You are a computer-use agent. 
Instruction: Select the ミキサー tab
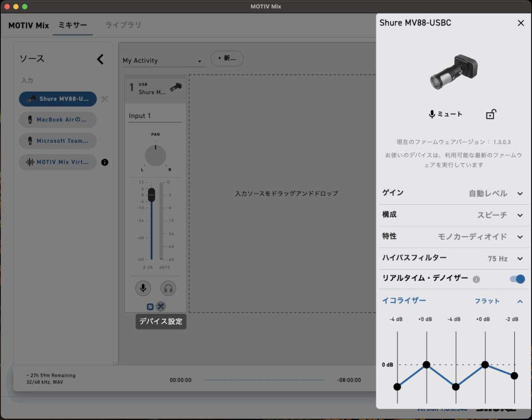(x=73, y=25)
